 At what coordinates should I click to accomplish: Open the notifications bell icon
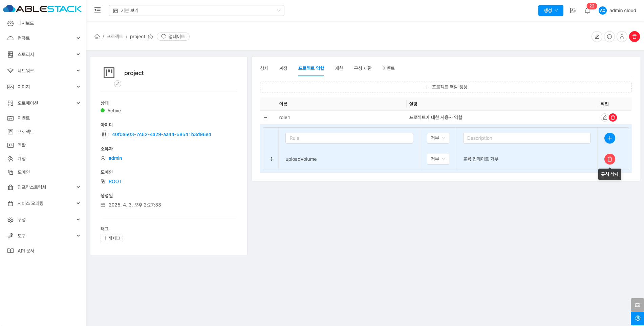(x=587, y=11)
